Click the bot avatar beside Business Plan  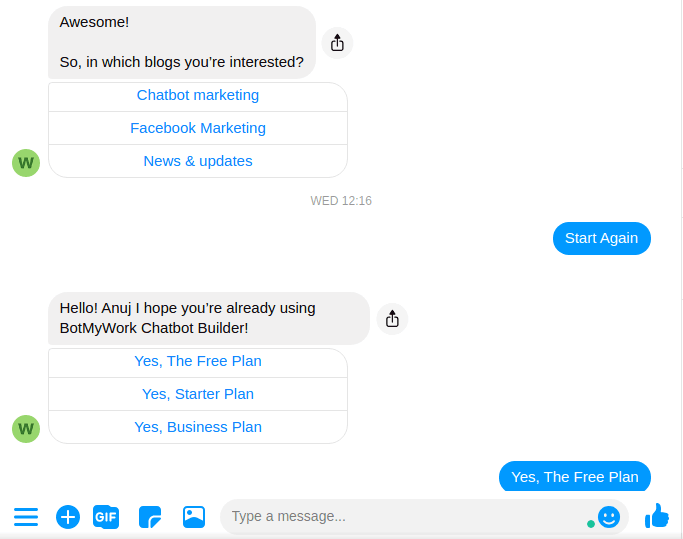[26, 429]
